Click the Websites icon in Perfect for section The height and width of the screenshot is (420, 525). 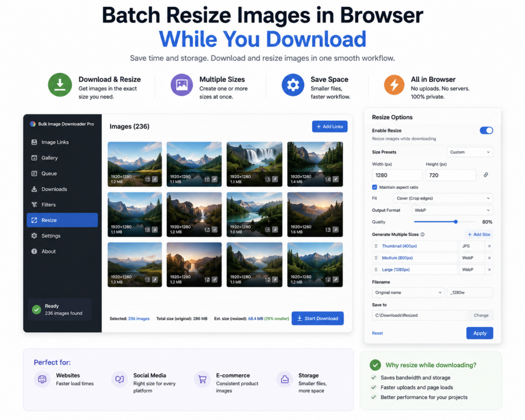pos(42,379)
